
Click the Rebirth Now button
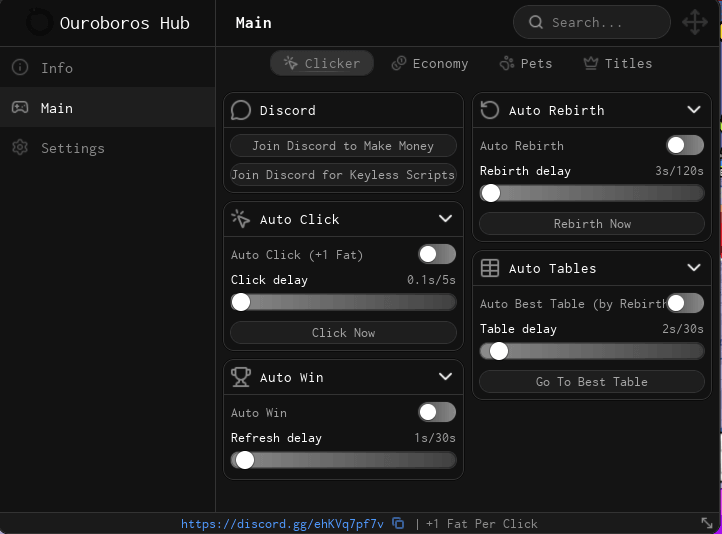[592, 224]
